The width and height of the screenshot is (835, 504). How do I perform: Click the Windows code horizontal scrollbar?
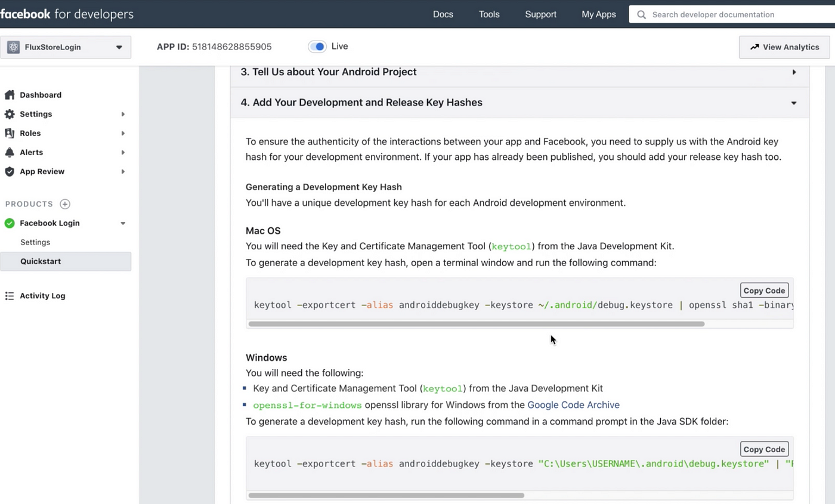[x=386, y=495]
